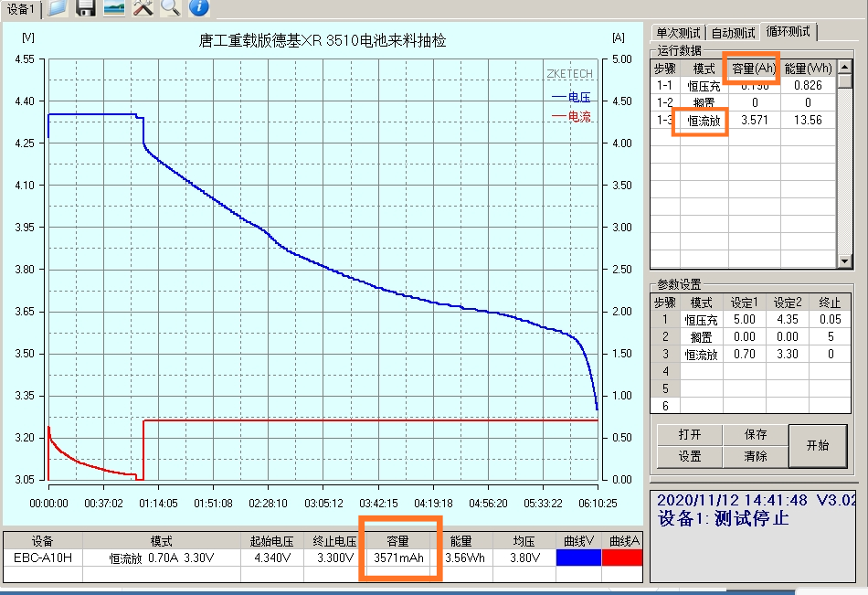Select the 循环测试 tab
The height and width of the screenshot is (595, 868).
point(789,32)
